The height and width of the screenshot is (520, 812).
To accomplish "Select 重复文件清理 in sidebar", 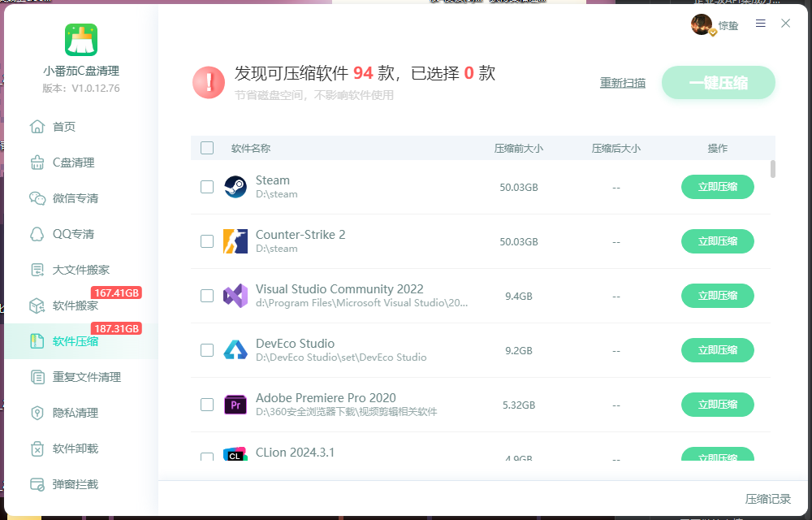I will [x=81, y=376].
